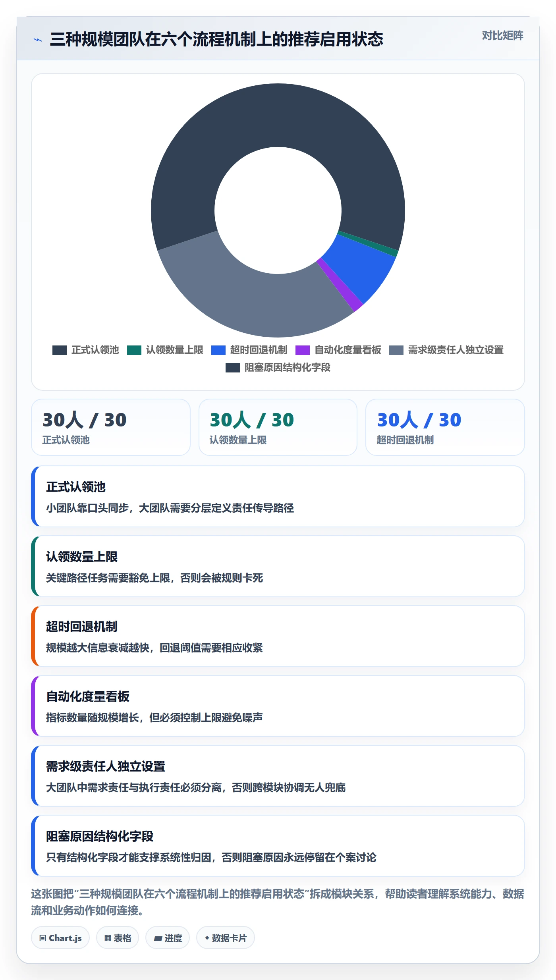This screenshot has width=556, height=980.
Task: Select the 认领数量上限 stat card
Action: tap(278, 427)
